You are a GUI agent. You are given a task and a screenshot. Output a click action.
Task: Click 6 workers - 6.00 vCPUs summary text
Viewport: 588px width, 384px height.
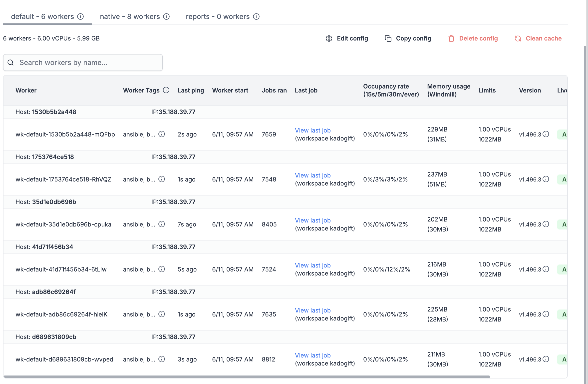click(x=51, y=38)
